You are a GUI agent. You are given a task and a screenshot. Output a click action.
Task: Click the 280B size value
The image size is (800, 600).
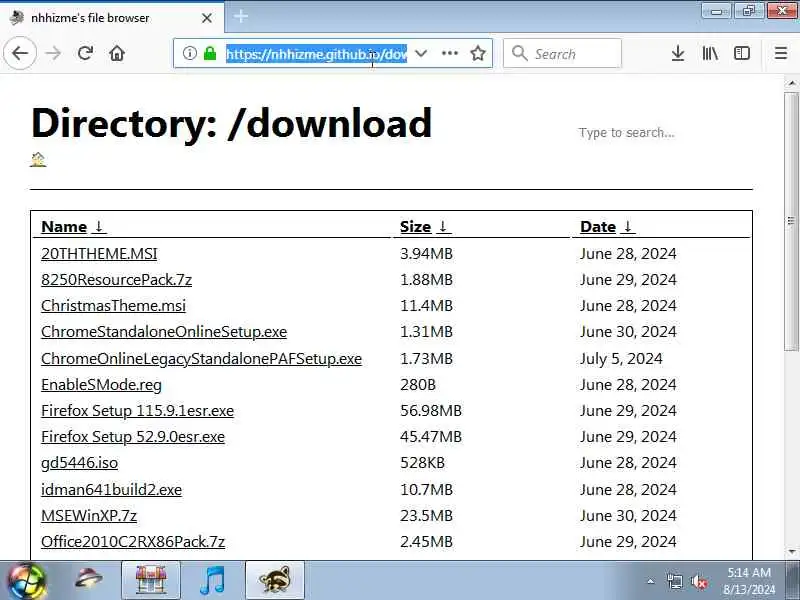point(418,385)
